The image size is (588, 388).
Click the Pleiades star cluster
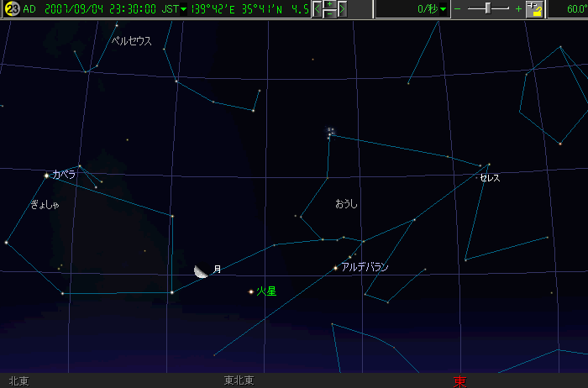click(331, 132)
